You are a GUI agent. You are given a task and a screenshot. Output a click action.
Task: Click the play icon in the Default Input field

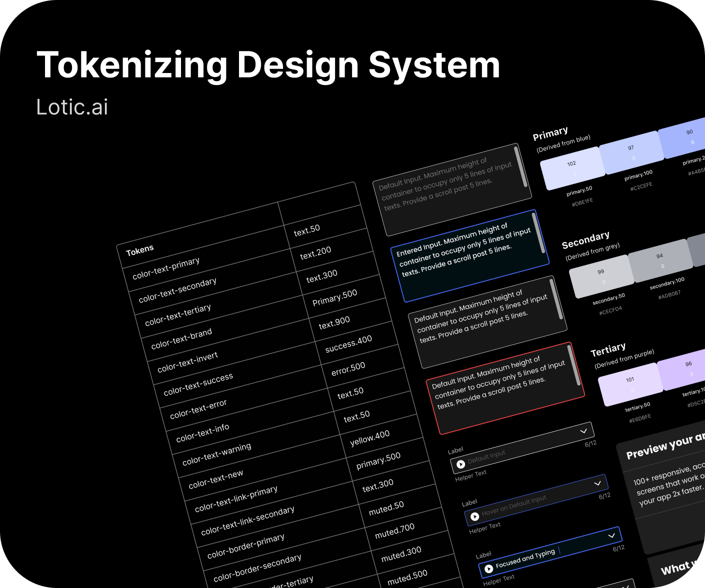point(461,464)
